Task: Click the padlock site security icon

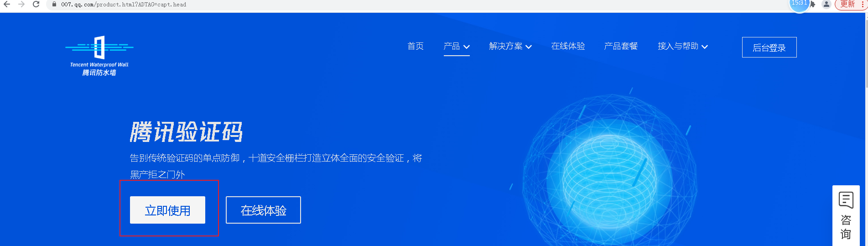Action: click(54, 4)
